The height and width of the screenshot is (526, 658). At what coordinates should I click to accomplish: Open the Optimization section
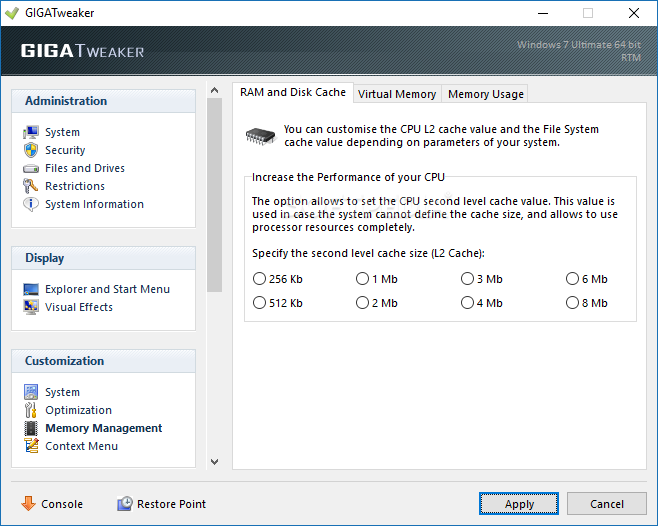(78, 410)
